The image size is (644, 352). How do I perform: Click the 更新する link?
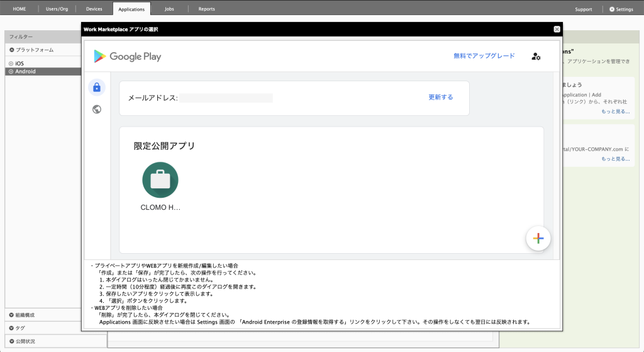click(440, 98)
